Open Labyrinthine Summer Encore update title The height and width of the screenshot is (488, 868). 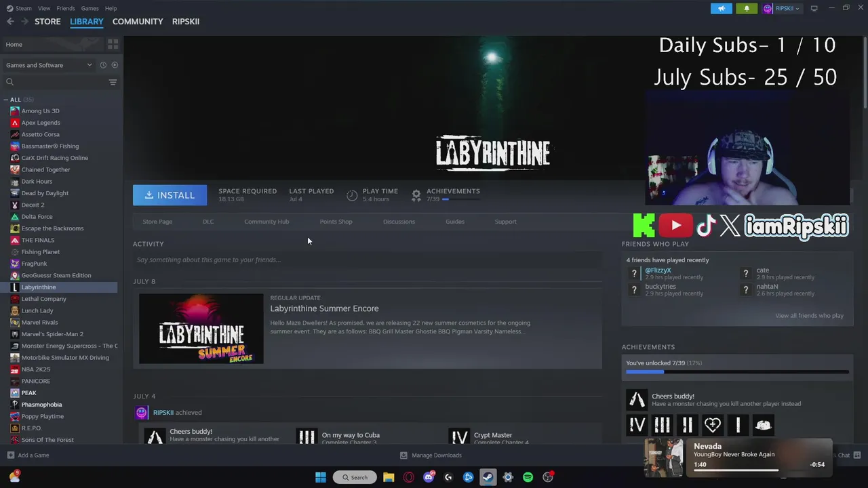coord(324,308)
